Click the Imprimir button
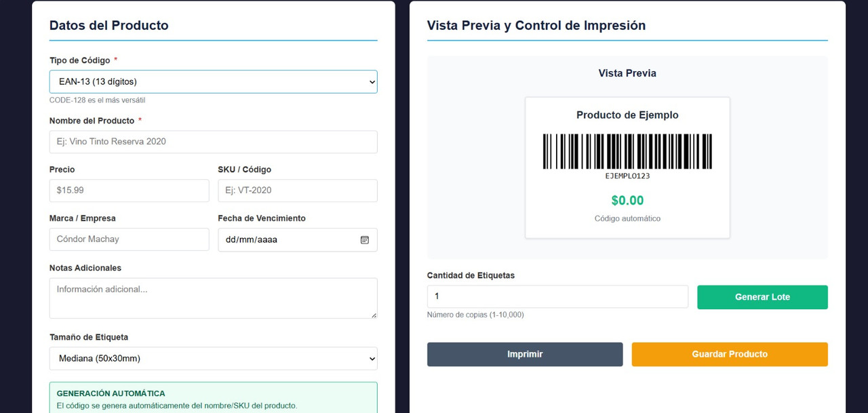The height and width of the screenshot is (413, 868). [524, 354]
